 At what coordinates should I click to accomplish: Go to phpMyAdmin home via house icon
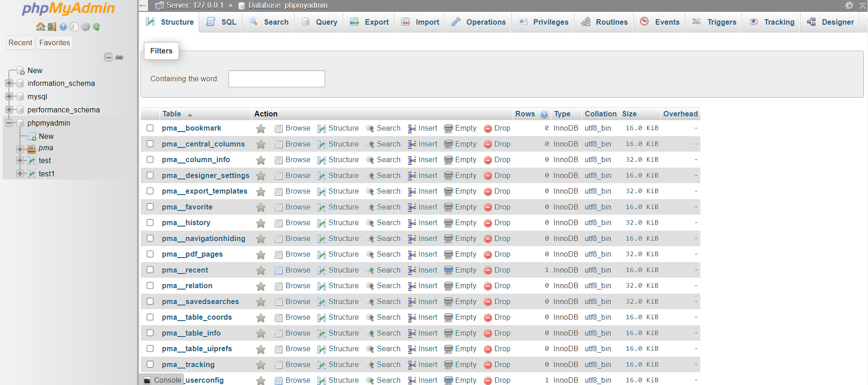(41, 26)
